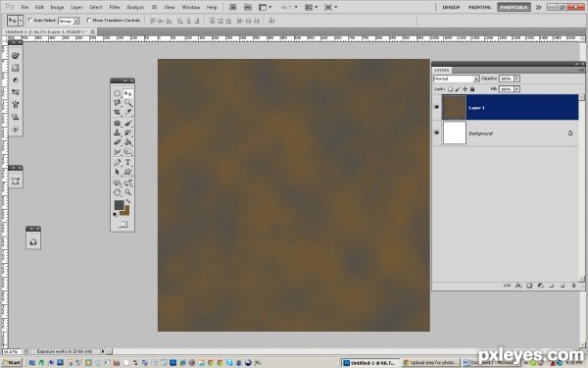Select Layer 1 thumbnail
Image resolution: width=588 pixels, height=368 pixels.
[x=454, y=107]
